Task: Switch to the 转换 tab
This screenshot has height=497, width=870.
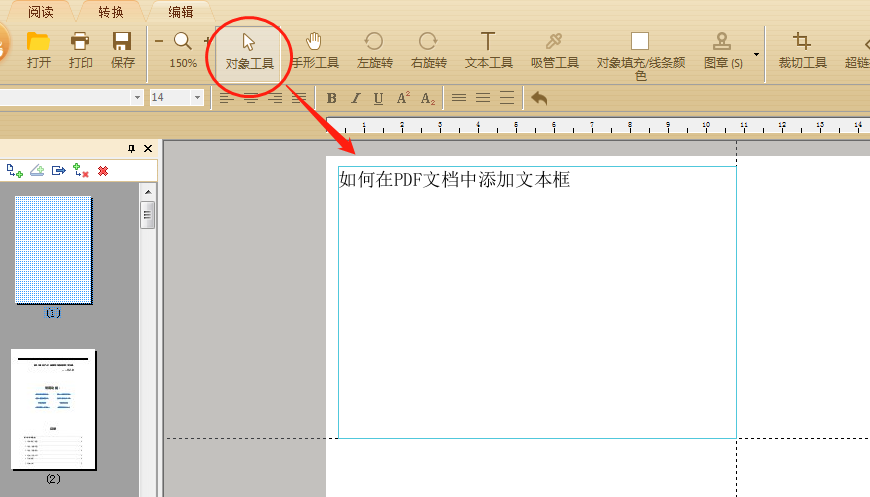Action: pos(110,12)
